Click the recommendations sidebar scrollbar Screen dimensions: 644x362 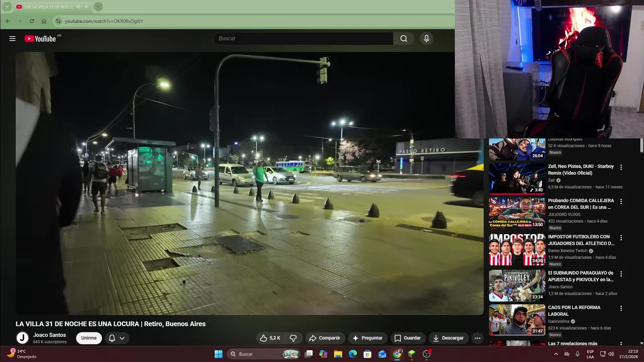641,145
